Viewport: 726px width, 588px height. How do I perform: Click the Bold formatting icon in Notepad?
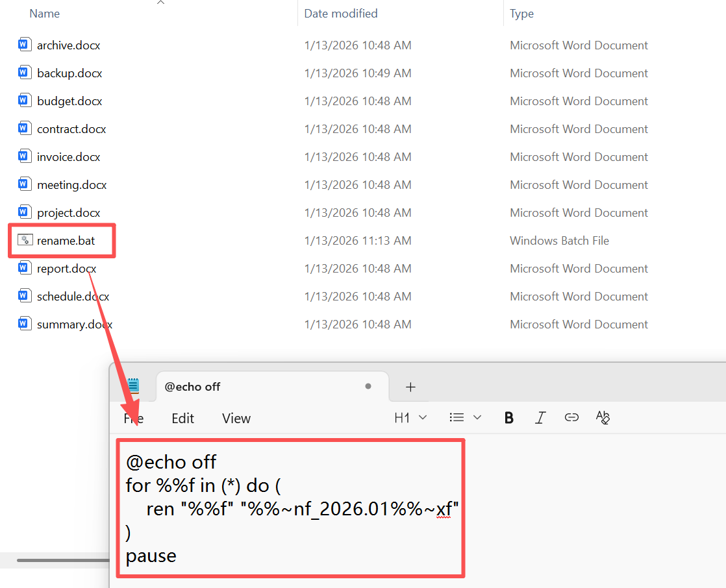(x=509, y=418)
